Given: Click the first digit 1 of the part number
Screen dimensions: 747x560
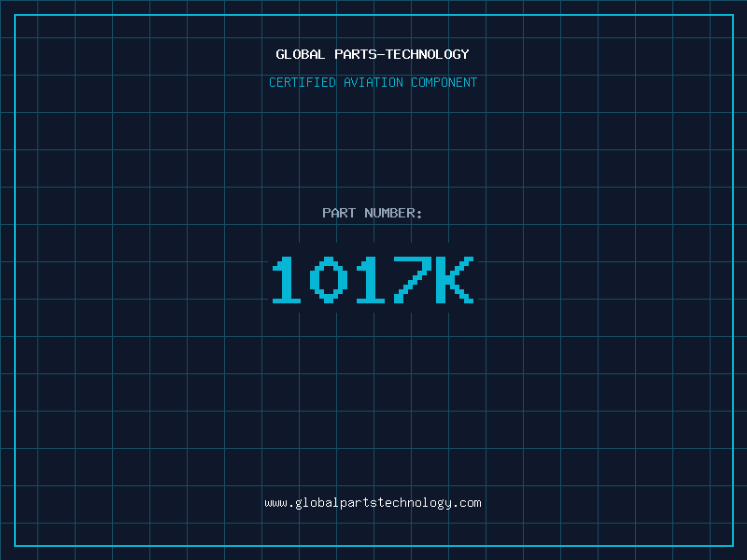Looking at the screenshot, I should point(287,280).
